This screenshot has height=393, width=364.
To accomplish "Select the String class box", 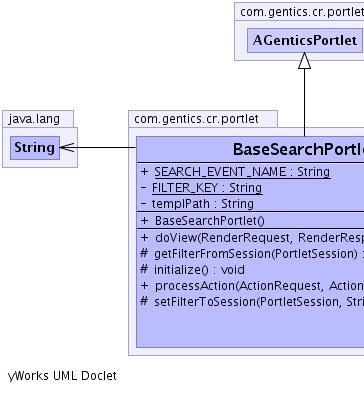I will [35, 148].
